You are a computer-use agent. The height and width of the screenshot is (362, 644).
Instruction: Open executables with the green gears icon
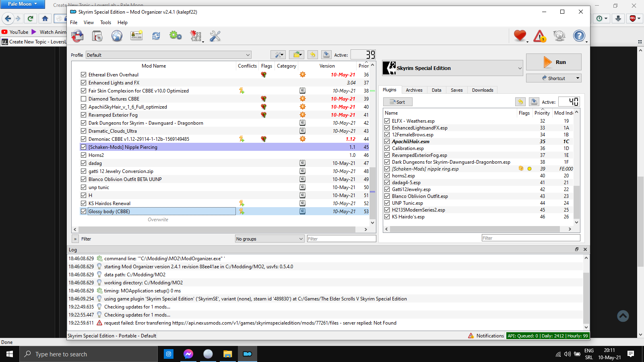(x=175, y=36)
